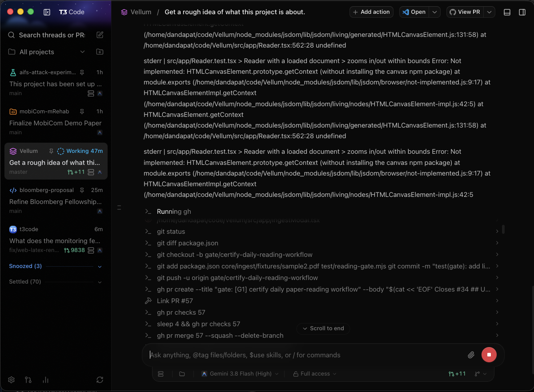
Task: Toggle the pin on bloomberg-proposal thread
Action: click(82, 190)
